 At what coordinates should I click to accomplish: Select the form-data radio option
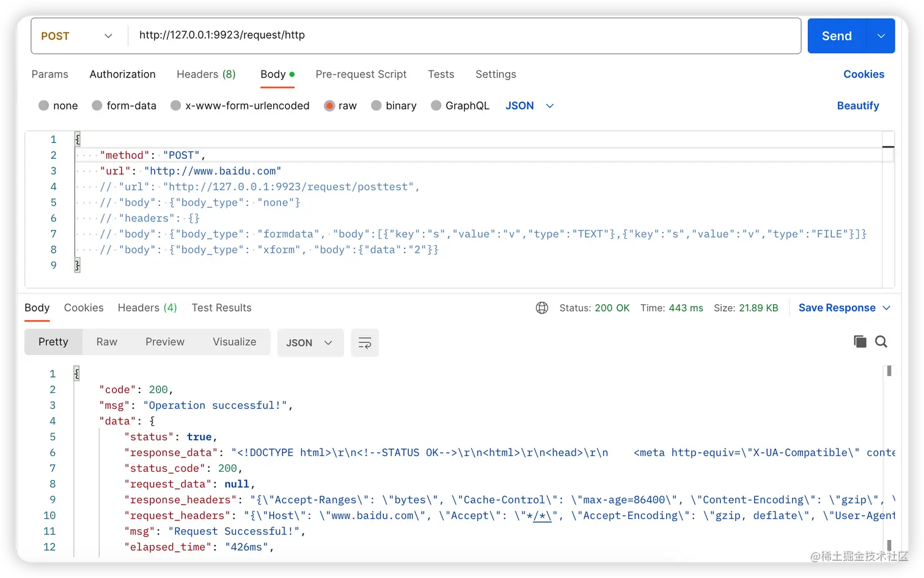97,106
